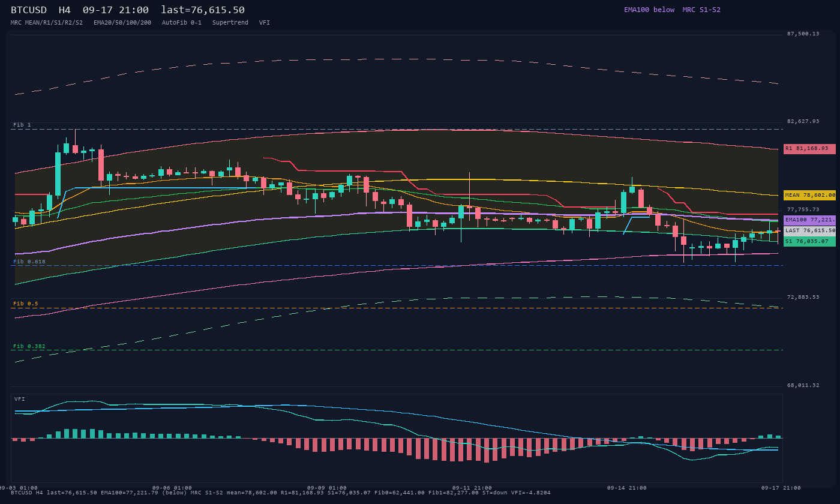
Task: Click the large BTCUSD symbol in the chart title
Action: point(29,10)
